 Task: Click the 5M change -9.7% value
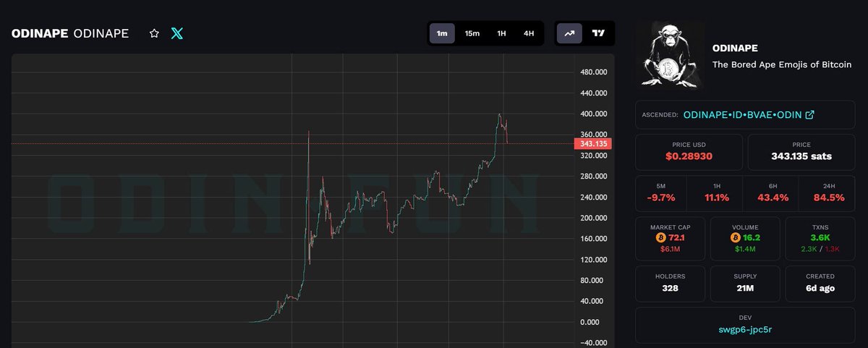pos(661,198)
